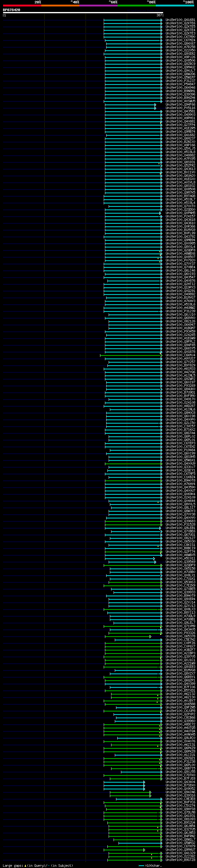197x868 pixels.
Task: Click the UniRef100_P54847 entry
Action: coord(180,84)
